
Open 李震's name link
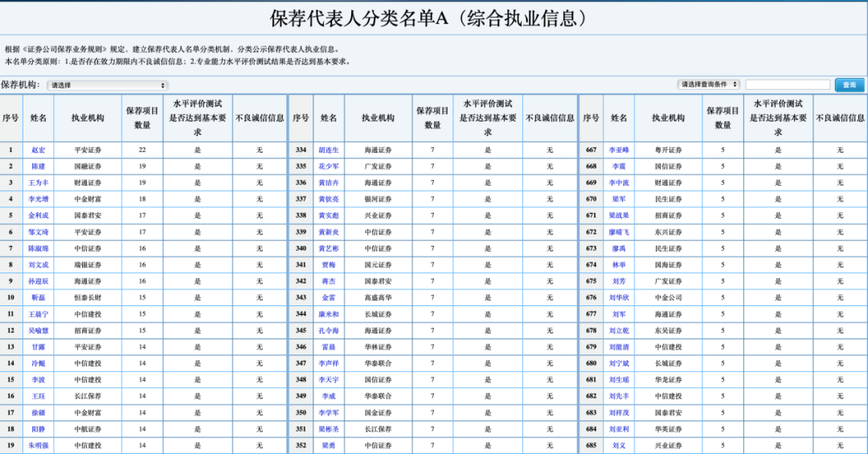(619, 166)
